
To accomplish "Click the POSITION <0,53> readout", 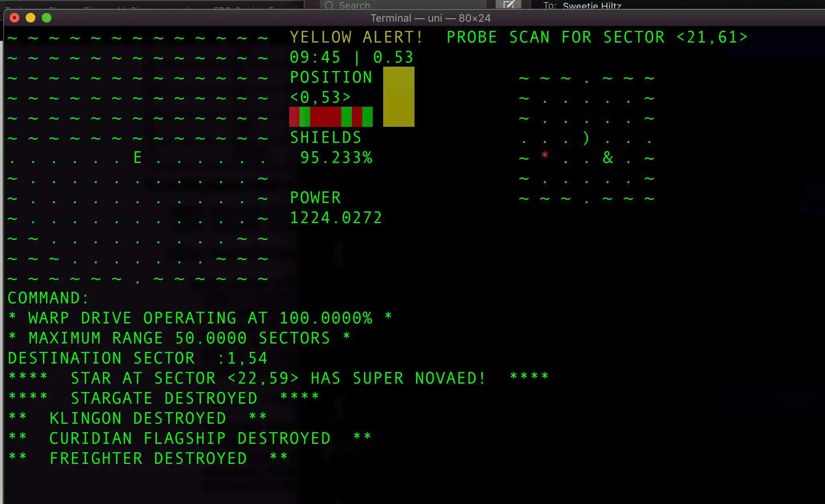I will pyautogui.click(x=321, y=98).
